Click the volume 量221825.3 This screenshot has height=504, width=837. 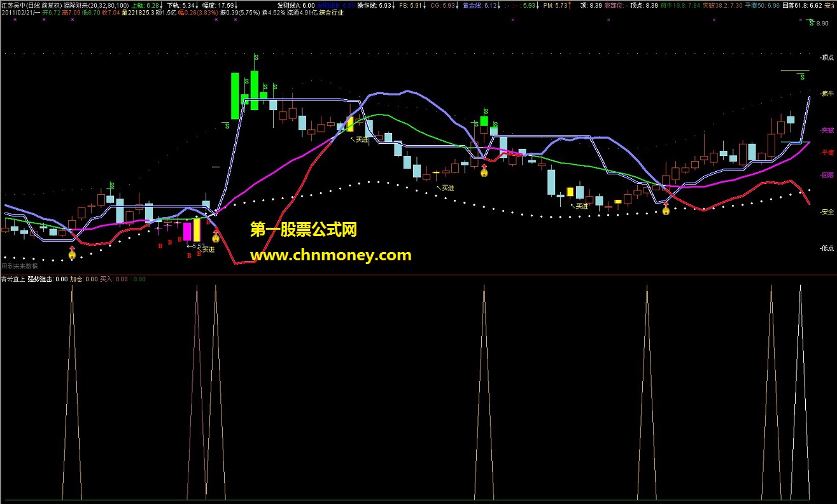[138, 12]
